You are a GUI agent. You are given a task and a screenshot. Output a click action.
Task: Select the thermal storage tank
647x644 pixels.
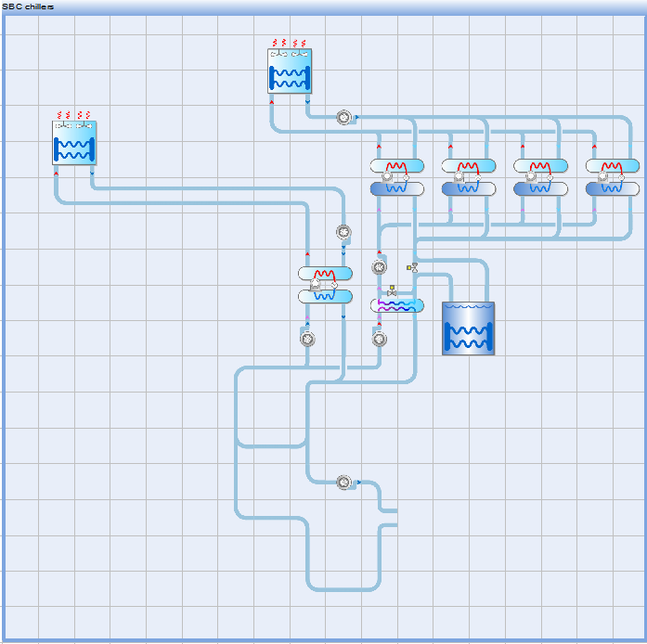[468, 328]
